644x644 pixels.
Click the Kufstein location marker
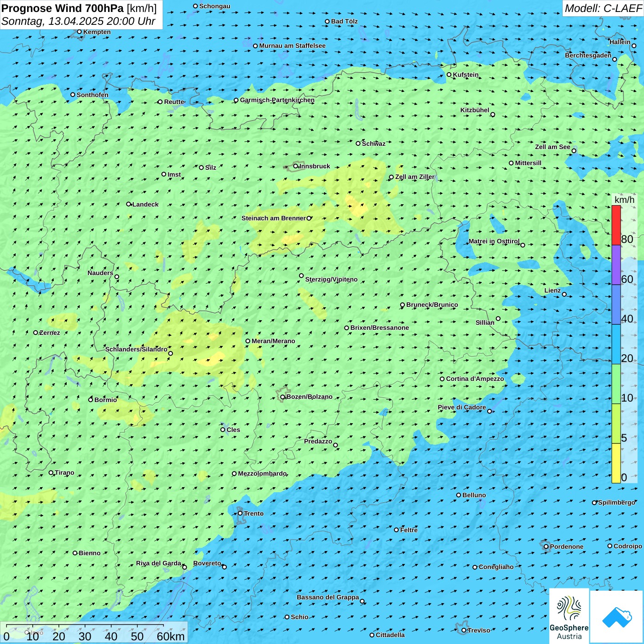click(x=449, y=75)
